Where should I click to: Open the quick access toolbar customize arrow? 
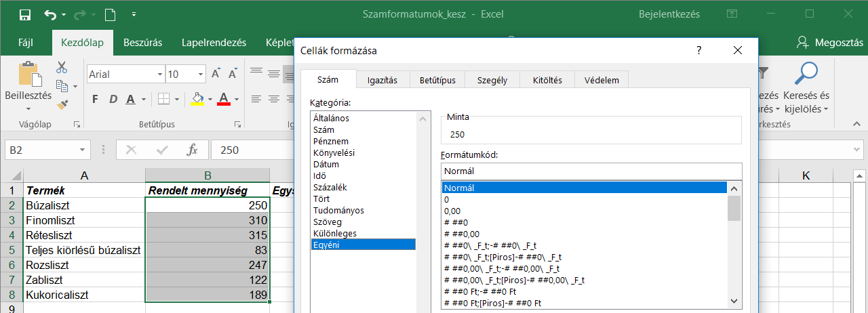(x=134, y=14)
